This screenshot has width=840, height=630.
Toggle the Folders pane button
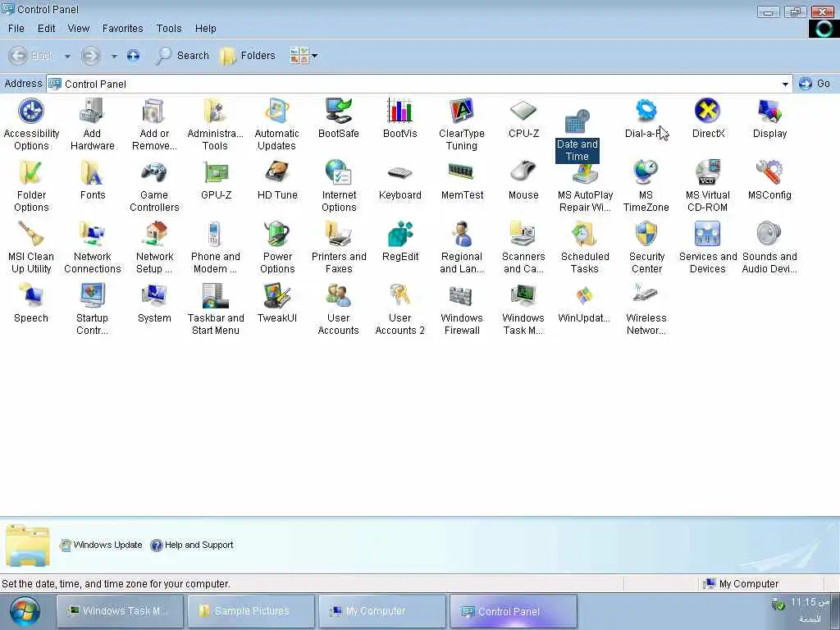248,55
